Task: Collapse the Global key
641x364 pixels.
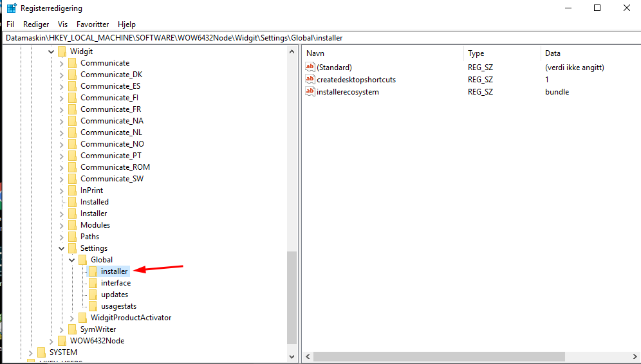Action: (72, 260)
